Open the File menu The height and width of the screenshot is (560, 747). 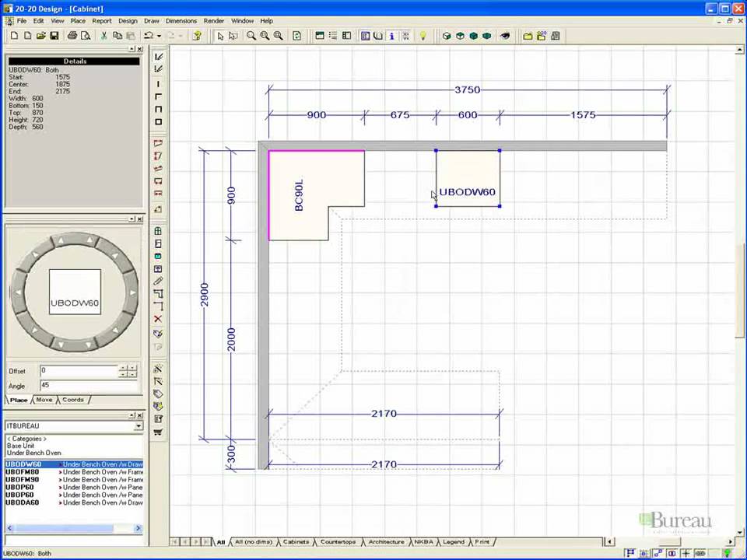click(22, 21)
